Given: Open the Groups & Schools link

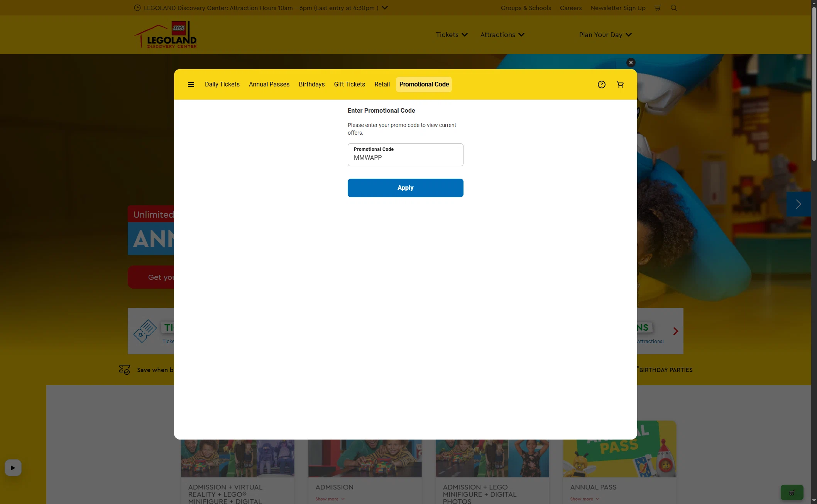Looking at the screenshot, I should 526,8.
